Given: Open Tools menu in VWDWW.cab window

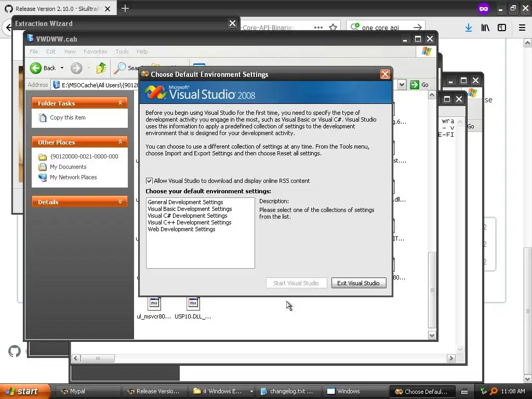Looking at the screenshot, I should [122, 51].
